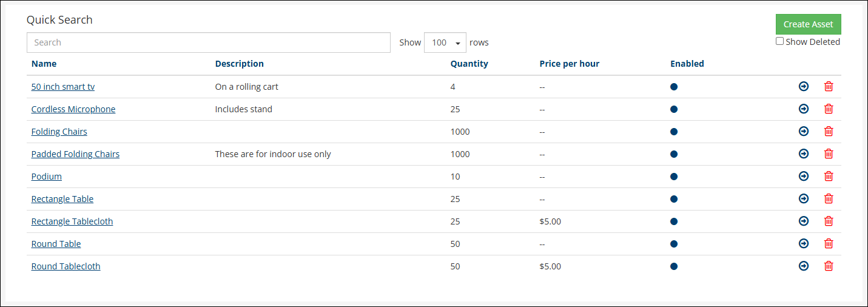This screenshot has width=868, height=307.
Task: Sort by the Quantity column header
Action: point(469,64)
